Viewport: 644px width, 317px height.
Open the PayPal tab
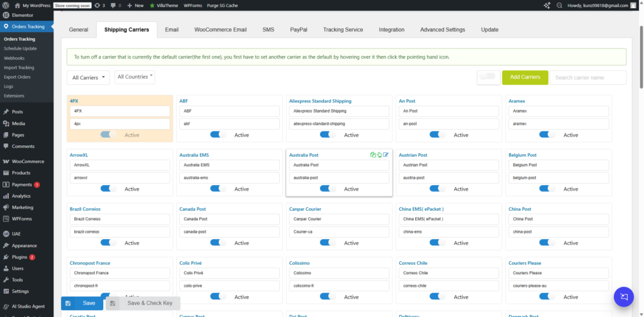pos(299,30)
